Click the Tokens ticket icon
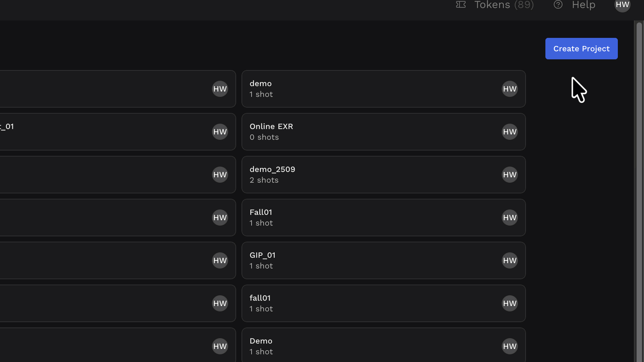Screen dimensions: 644x362 (x=461, y=5)
